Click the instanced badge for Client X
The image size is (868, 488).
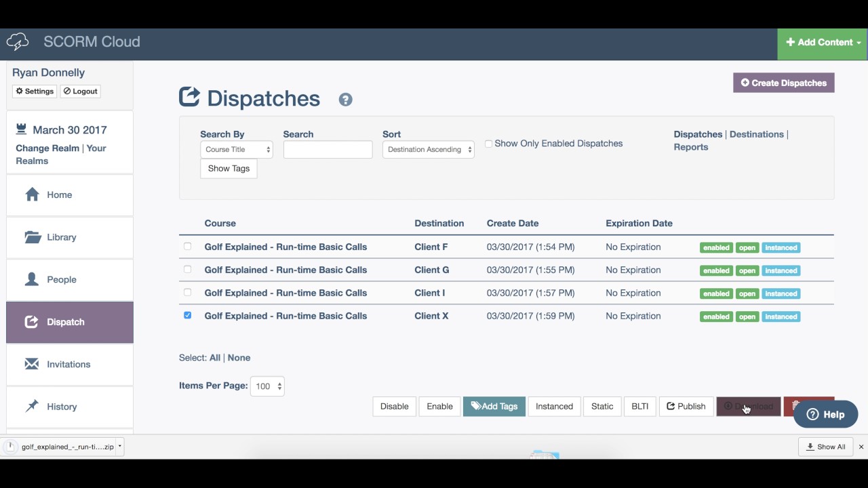point(781,317)
